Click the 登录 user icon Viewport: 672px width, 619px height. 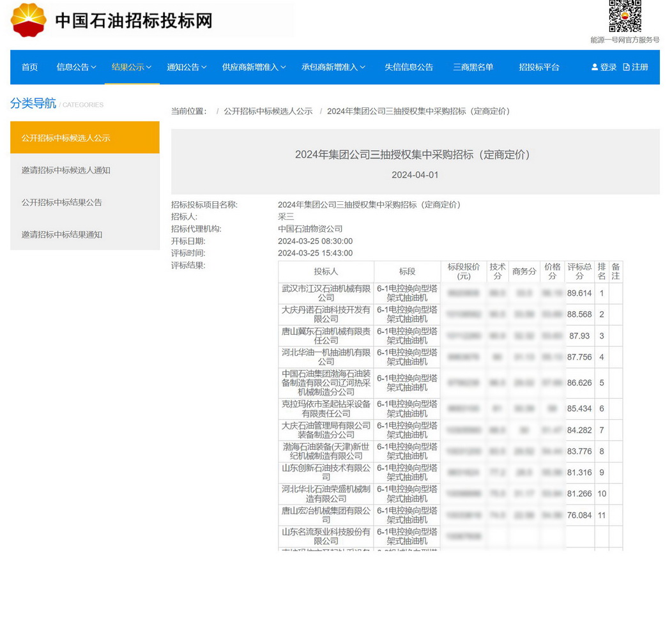coord(595,67)
